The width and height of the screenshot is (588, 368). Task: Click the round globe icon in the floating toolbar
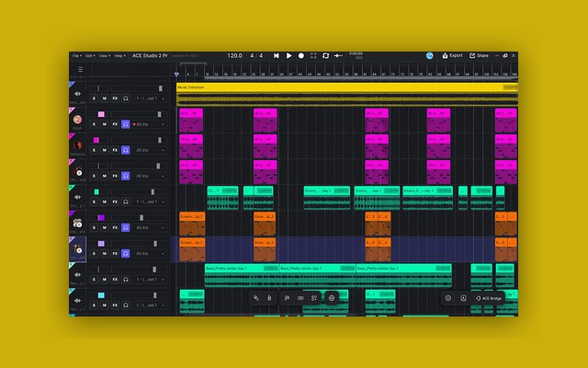[x=332, y=298]
